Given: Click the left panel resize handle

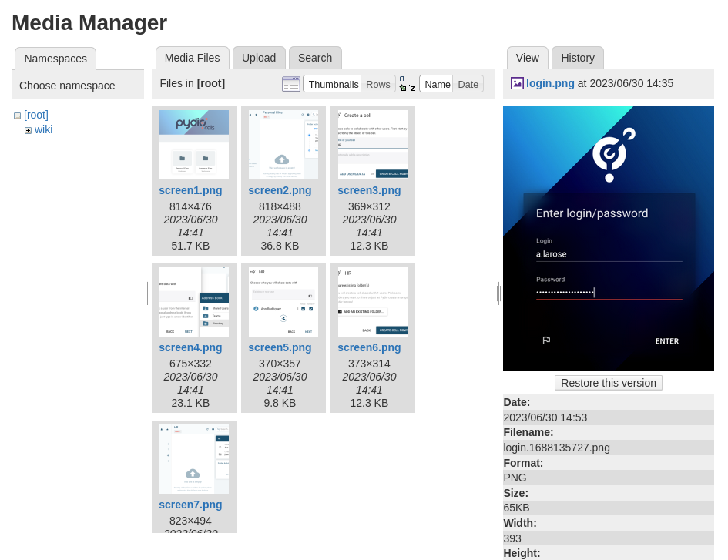Looking at the screenshot, I should point(148,293).
